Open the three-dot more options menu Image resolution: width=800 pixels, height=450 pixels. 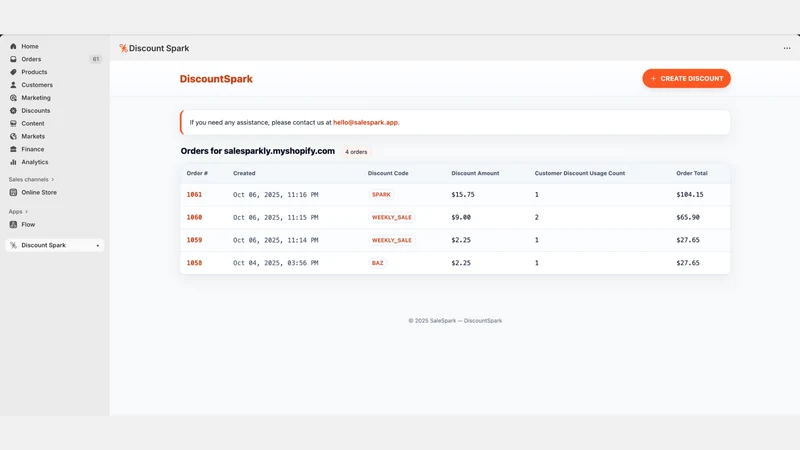coord(787,48)
